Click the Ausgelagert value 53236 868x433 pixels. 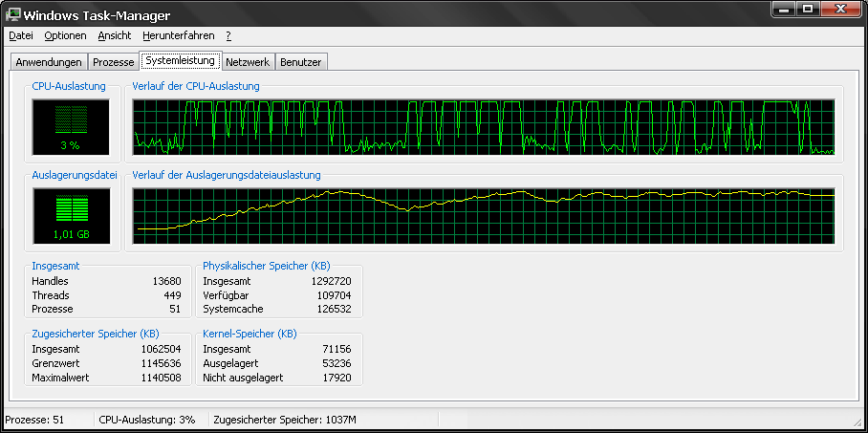336,364
